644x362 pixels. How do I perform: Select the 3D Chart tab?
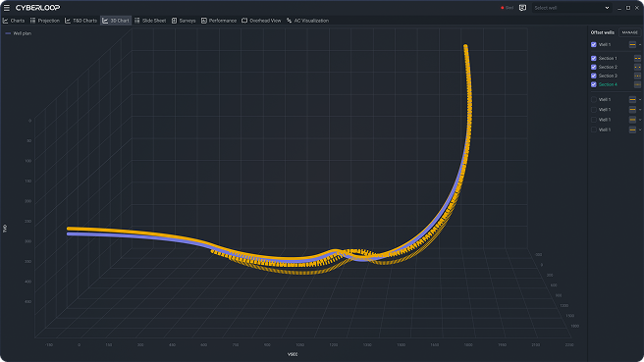(116, 21)
